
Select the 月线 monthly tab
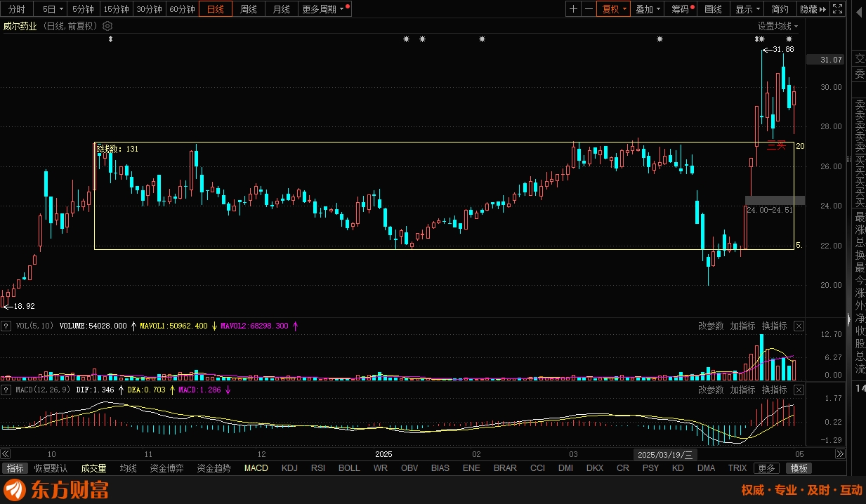(x=282, y=9)
